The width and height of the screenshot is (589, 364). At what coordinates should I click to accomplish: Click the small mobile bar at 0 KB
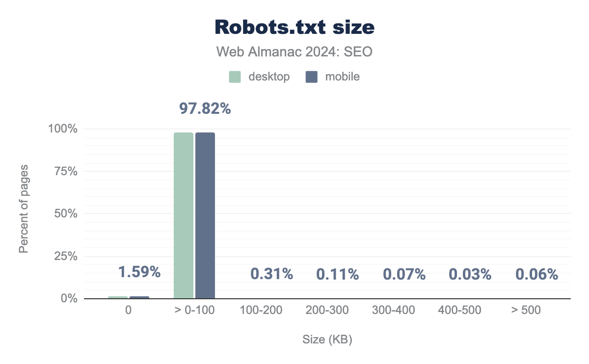(139, 297)
